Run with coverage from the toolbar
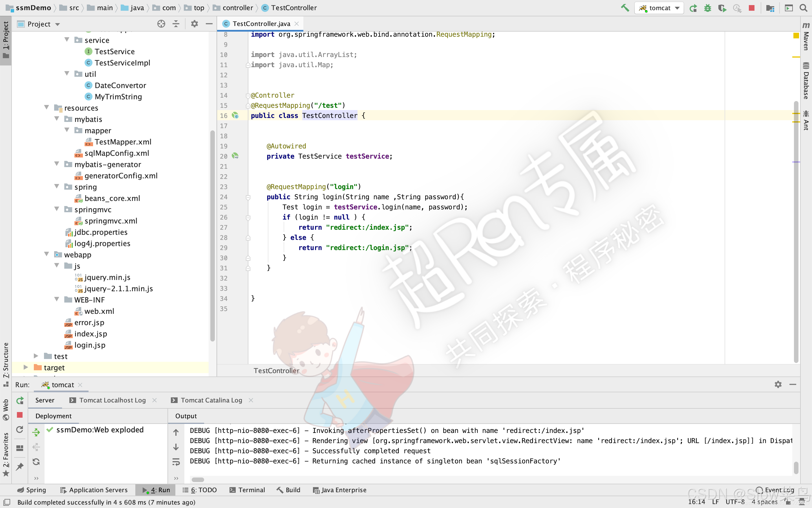 [722, 8]
